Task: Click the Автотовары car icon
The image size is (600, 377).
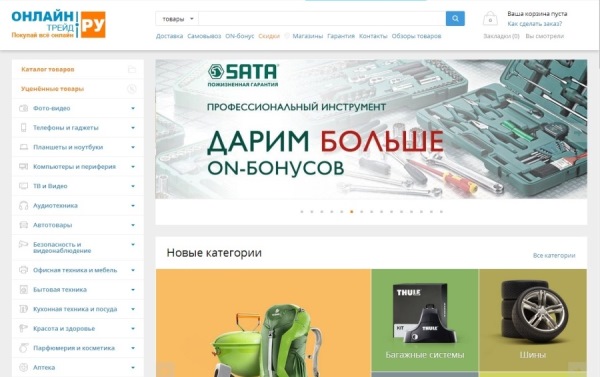Action: tap(23, 225)
